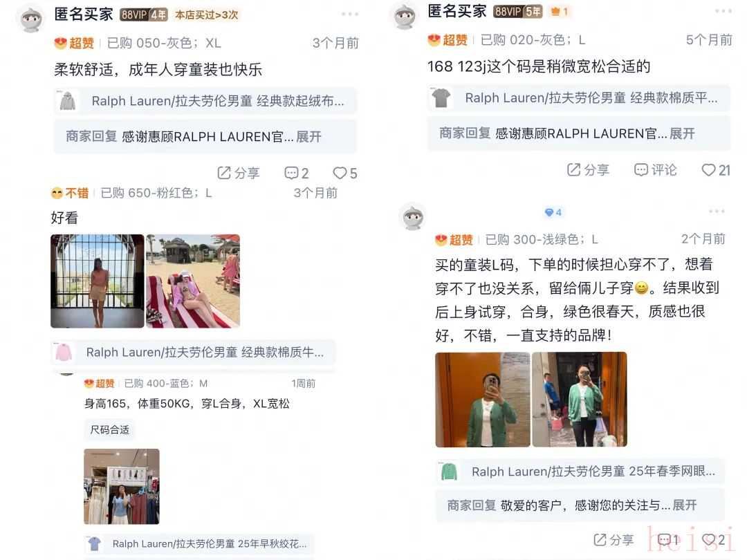Image resolution: width=747 pixels, height=560 pixels.
Task: Share the 168 123j size review
Action: tap(588, 170)
